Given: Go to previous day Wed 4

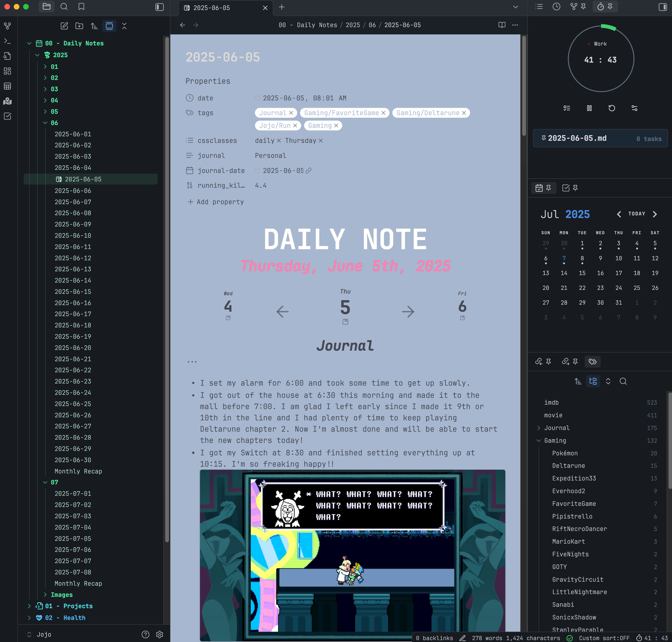Looking at the screenshot, I should [x=228, y=306].
